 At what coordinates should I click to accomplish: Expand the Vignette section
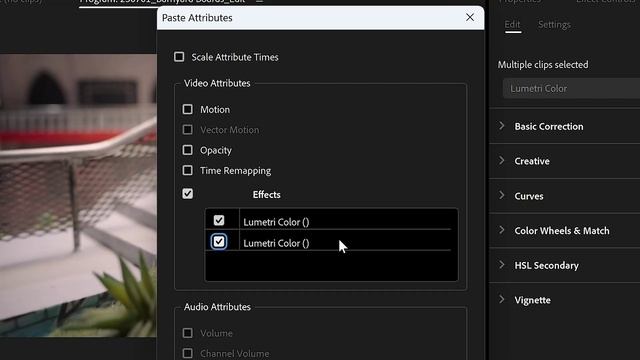click(502, 300)
